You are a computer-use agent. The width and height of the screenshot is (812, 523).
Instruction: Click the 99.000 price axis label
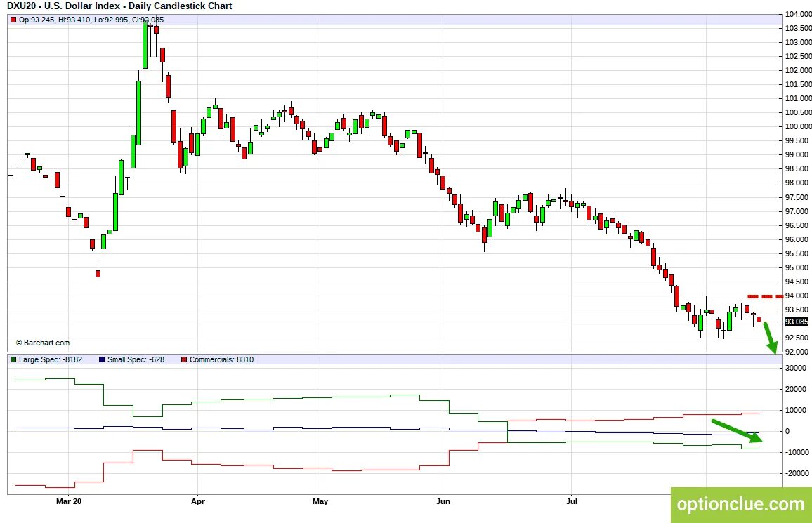tap(799, 154)
